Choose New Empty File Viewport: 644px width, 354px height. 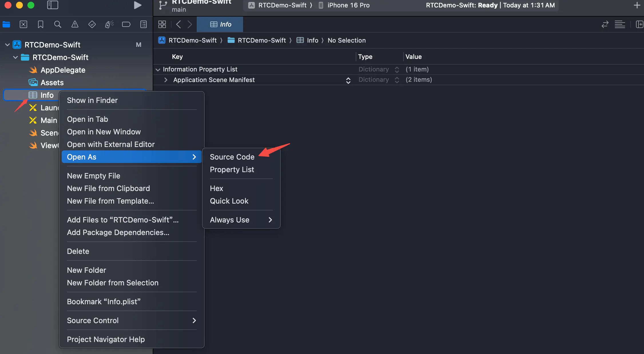pyautogui.click(x=132, y=176)
